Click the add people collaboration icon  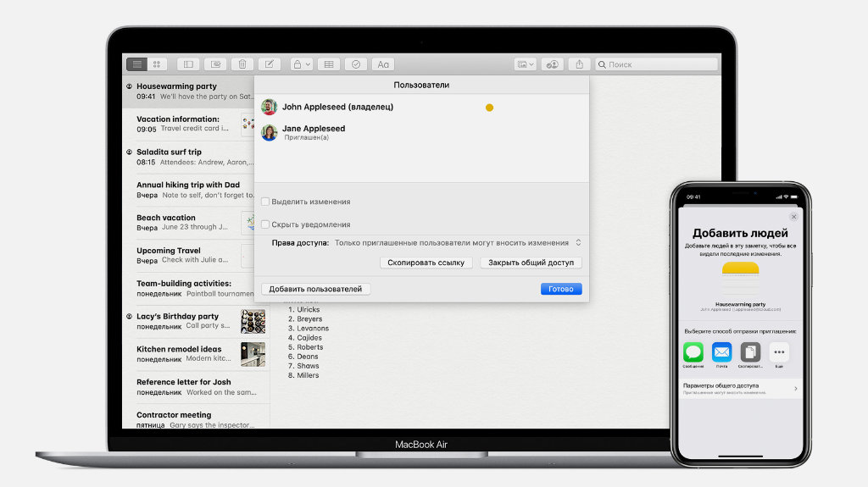point(552,64)
